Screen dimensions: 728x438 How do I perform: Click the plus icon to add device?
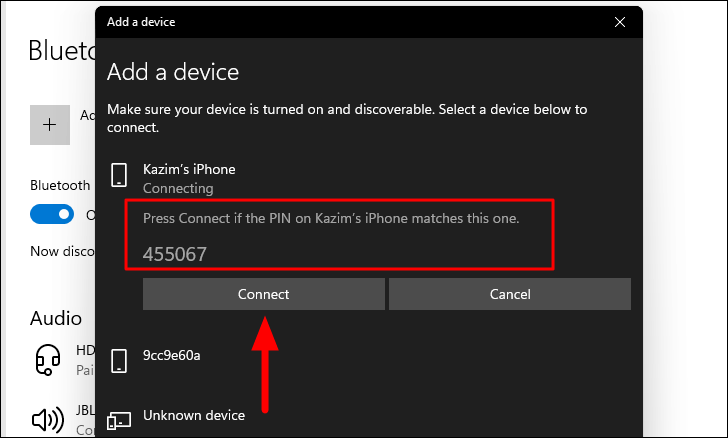pos(50,124)
